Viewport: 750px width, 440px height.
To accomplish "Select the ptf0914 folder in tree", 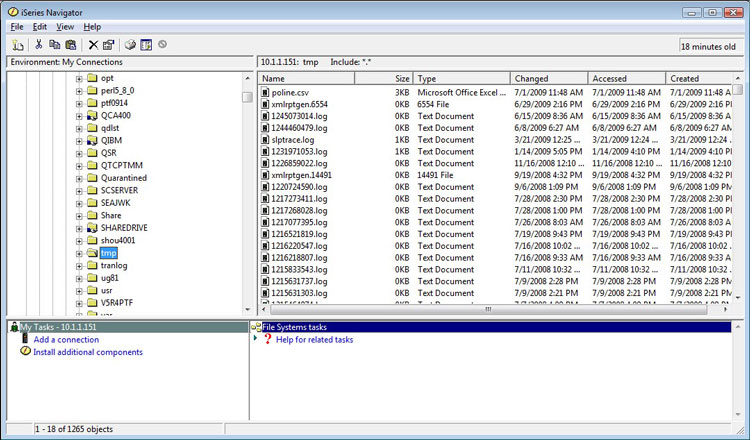I will (114, 103).
